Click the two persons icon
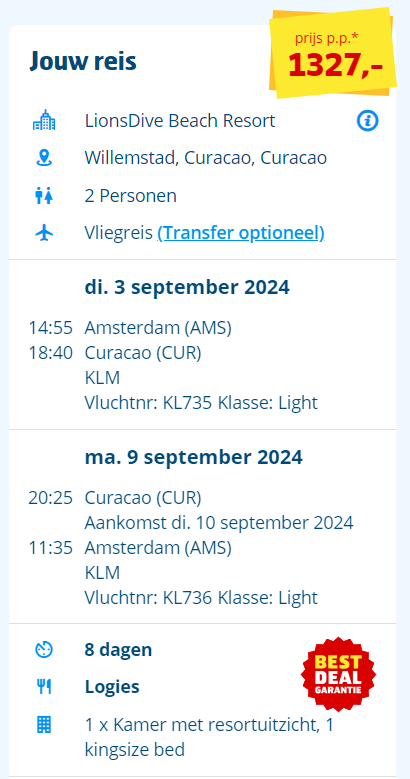Screen dimensions: 410x779 [44, 196]
